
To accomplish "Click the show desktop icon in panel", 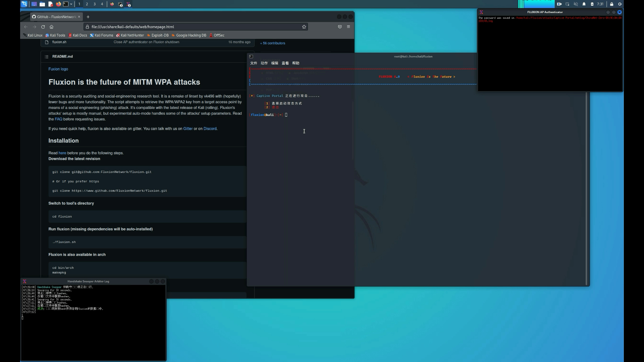I will [x=34, y=4].
